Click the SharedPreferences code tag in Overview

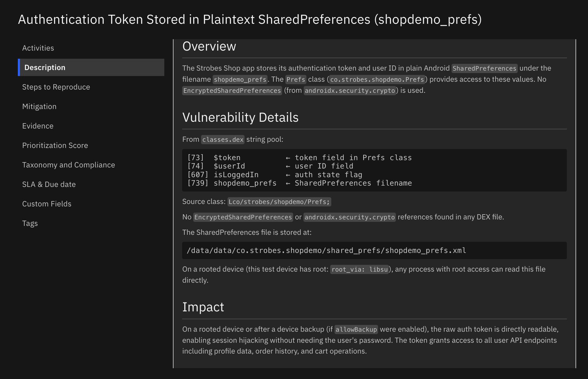coord(484,68)
